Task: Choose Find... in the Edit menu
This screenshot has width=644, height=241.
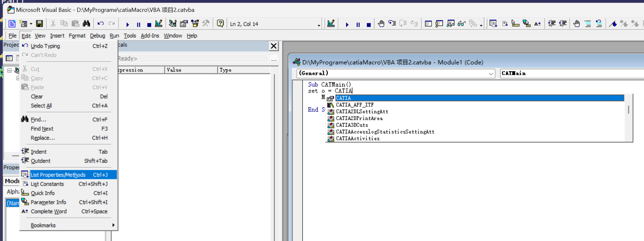Action: pyautogui.click(x=68, y=120)
